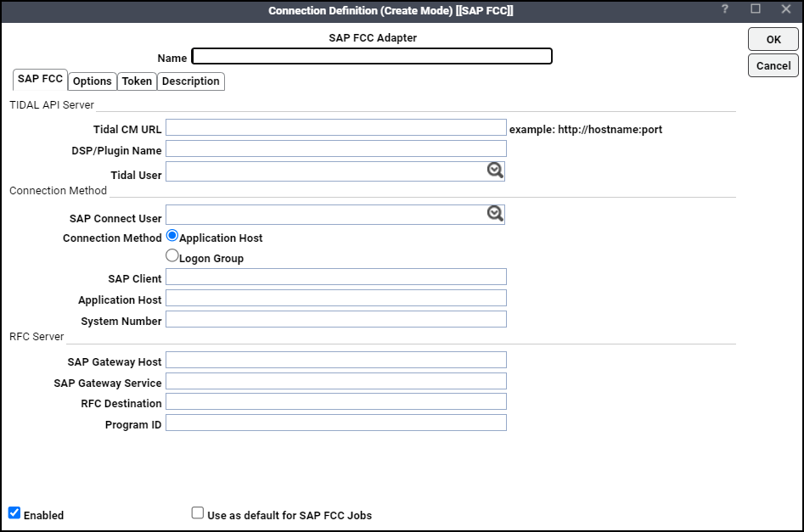Click the OK button
The image size is (804, 532).
coord(773,40)
